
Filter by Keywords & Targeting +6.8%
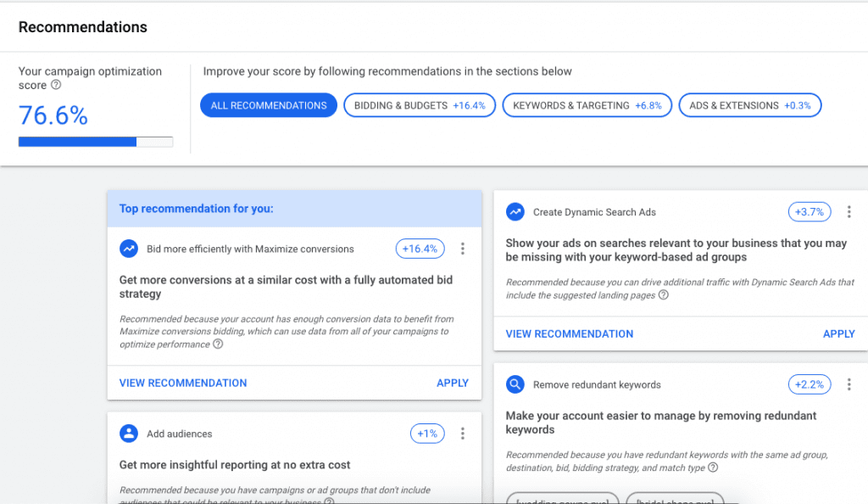tap(587, 105)
